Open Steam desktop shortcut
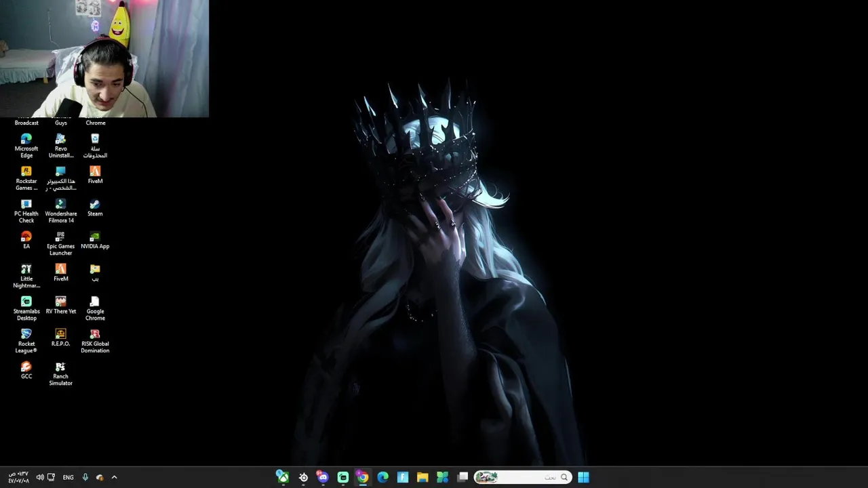The width and height of the screenshot is (868, 488). coord(95,208)
